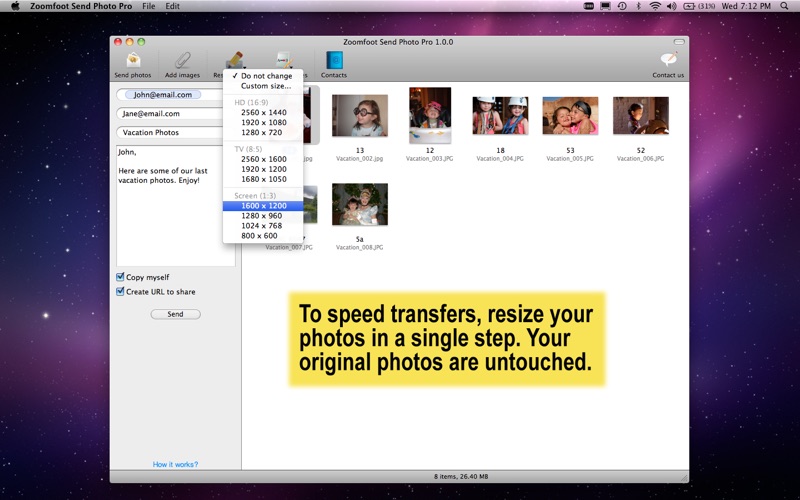Open the File menu
The image size is (800, 500).
[x=149, y=6]
